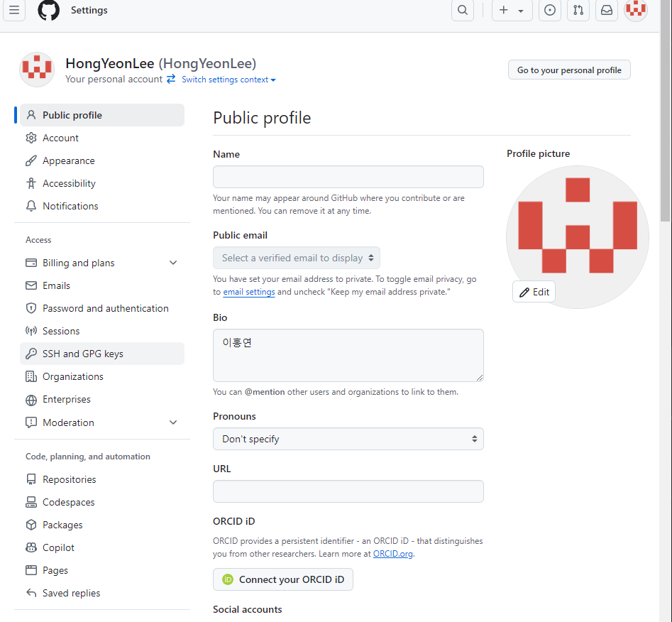The image size is (672, 622).
Task: Expand Billing and plans chevron
Action: coord(173,263)
